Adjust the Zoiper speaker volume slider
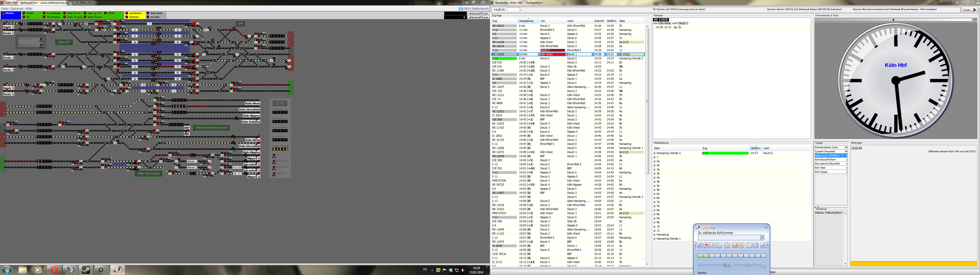Viewport: 980px width, 275px height. click(747, 265)
